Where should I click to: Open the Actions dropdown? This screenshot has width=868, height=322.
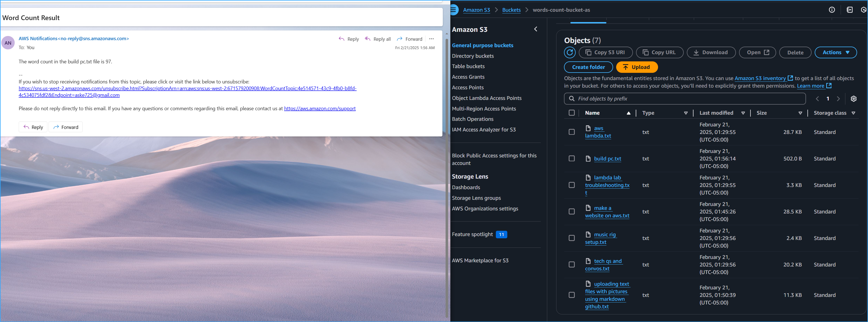pos(836,52)
